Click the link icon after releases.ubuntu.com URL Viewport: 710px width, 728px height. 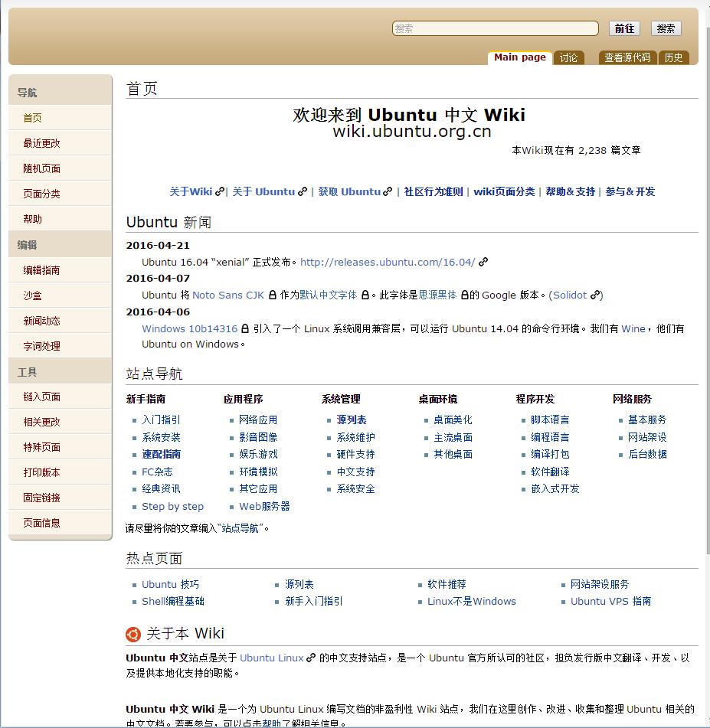pos(483,262)
